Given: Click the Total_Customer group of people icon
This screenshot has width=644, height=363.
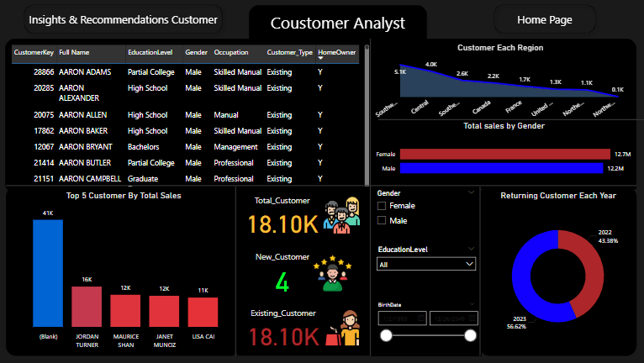Looking at the screenshot, I should [x=341, y=217].
